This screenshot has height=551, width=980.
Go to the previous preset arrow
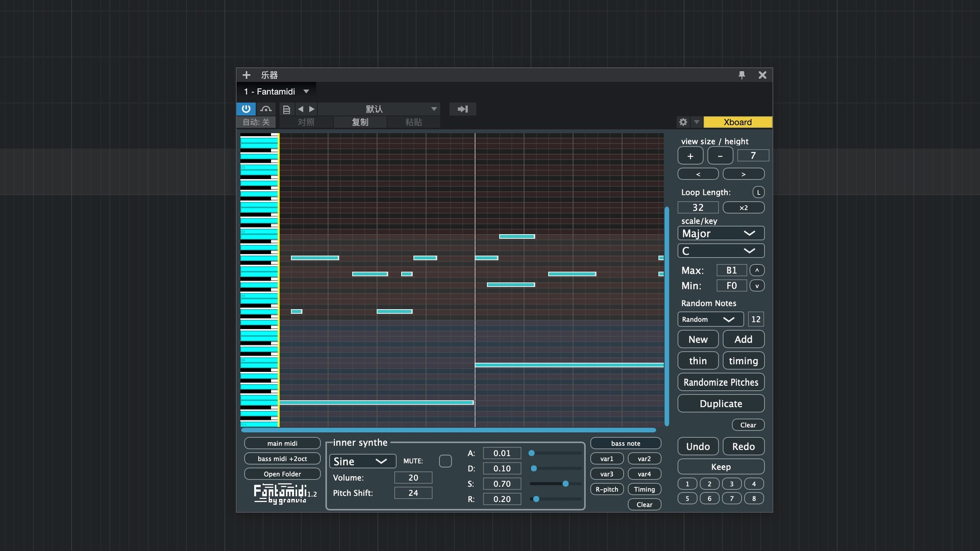[x=301, y=109]
